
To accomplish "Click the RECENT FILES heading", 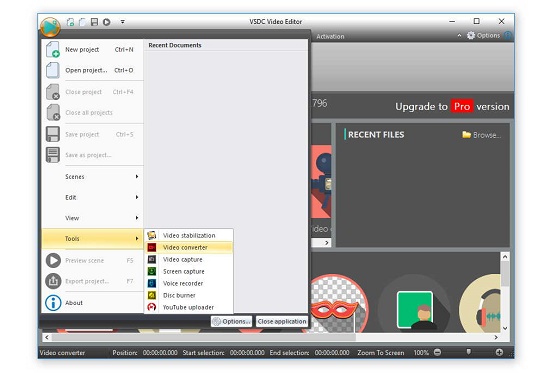I will [376, 135].
